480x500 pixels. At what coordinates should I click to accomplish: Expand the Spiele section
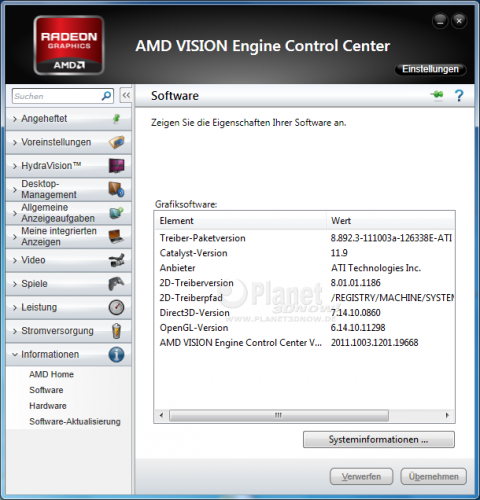tap(69, 284)
